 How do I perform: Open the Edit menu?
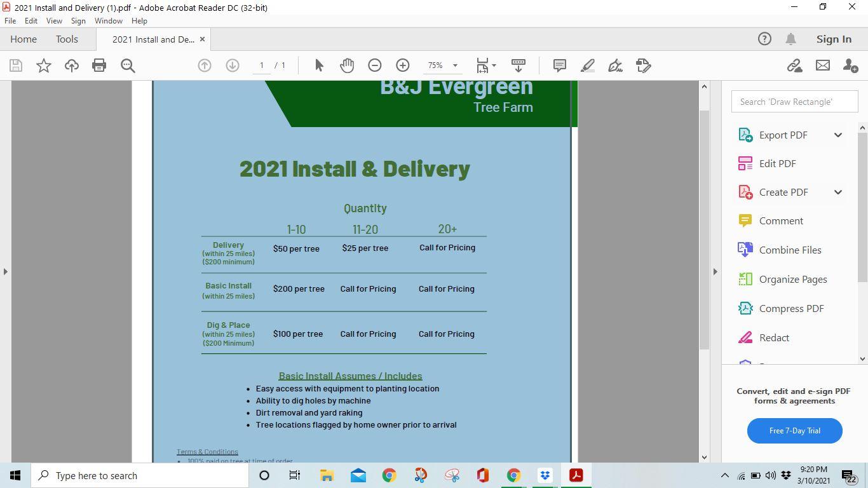pyautogui.click(x=31, y=21)
